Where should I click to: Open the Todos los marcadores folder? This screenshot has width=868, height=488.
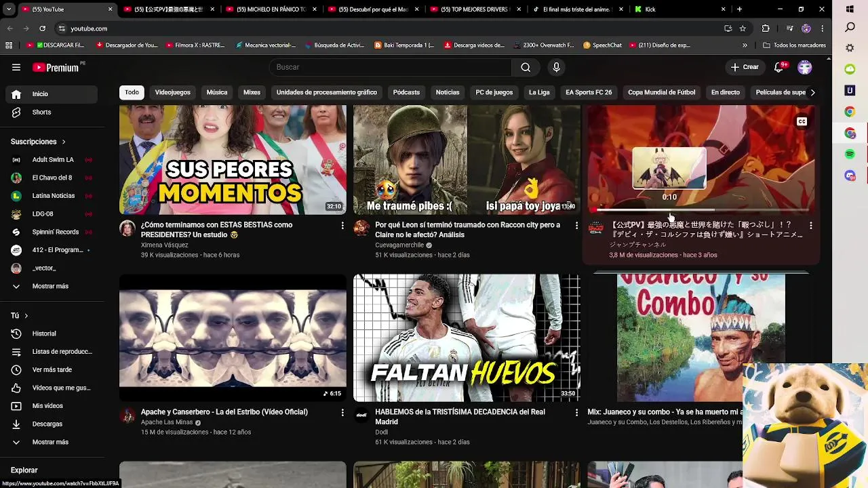click(x=794, y=45)
